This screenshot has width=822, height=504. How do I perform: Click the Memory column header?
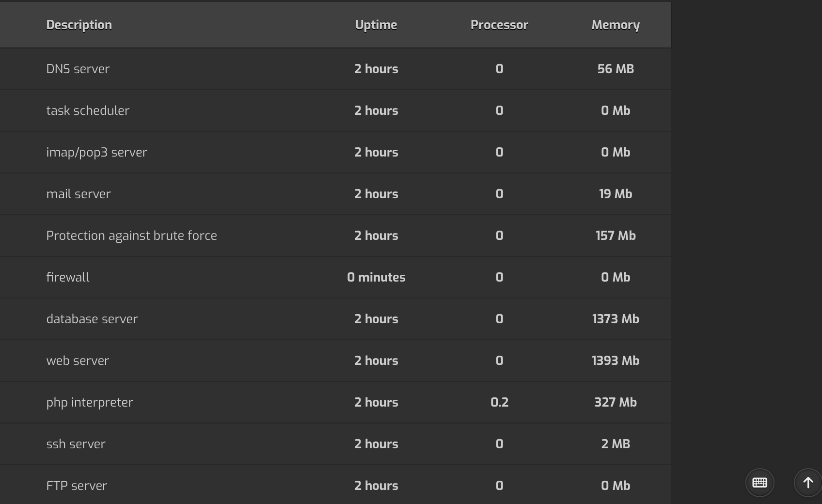tap(615, 25)
